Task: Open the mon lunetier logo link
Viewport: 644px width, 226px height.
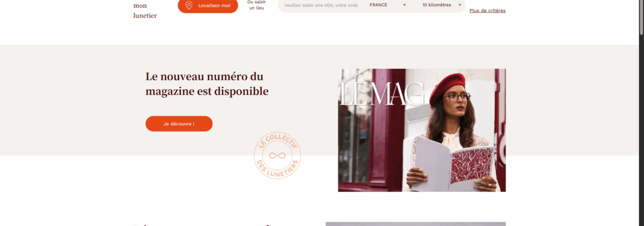Action: point(145,11)
